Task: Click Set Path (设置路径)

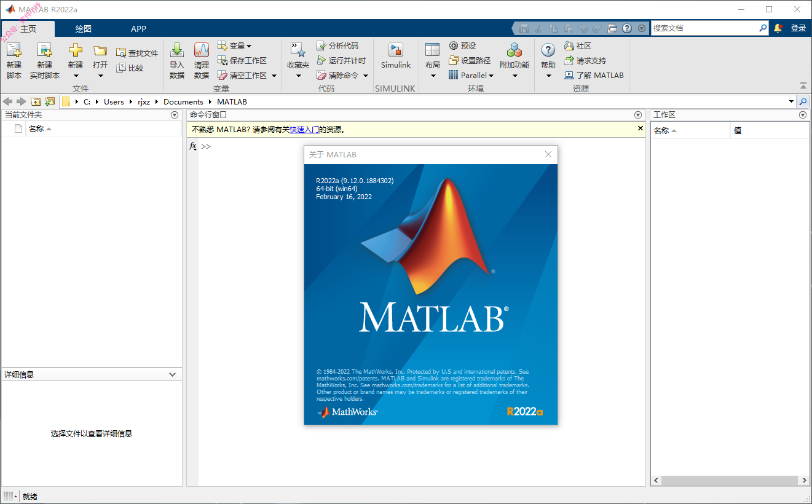Action: (470, 61)
